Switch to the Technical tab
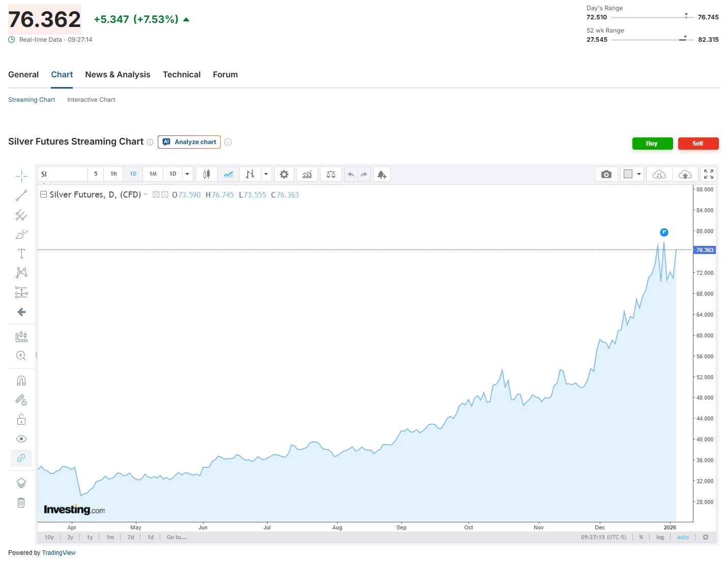Viewport: 728px width, 561px height. (182, 74)
